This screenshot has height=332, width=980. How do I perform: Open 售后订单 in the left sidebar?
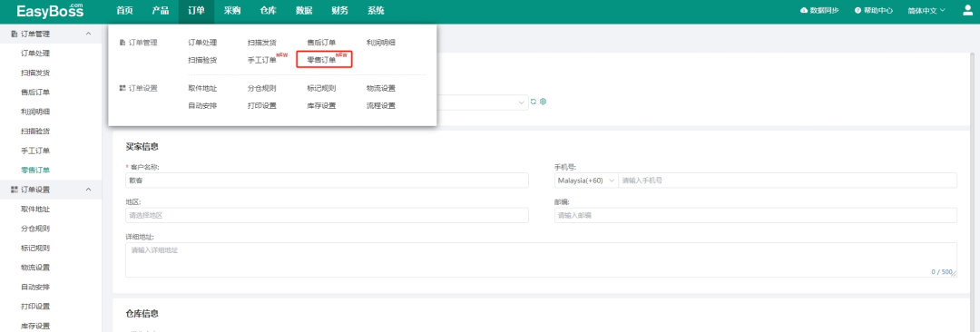pos(35,92)
